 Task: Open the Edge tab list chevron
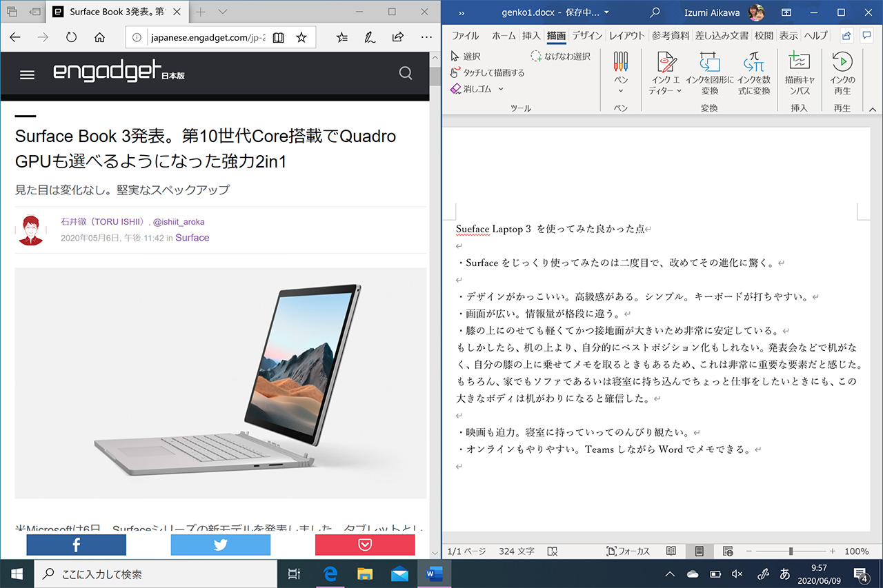222,12
